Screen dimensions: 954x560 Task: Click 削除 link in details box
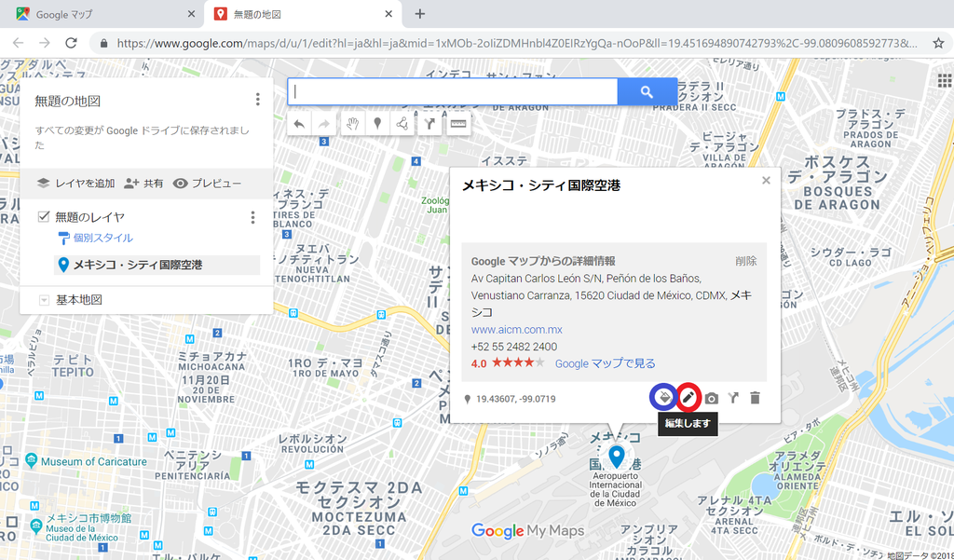pos(746,261)
